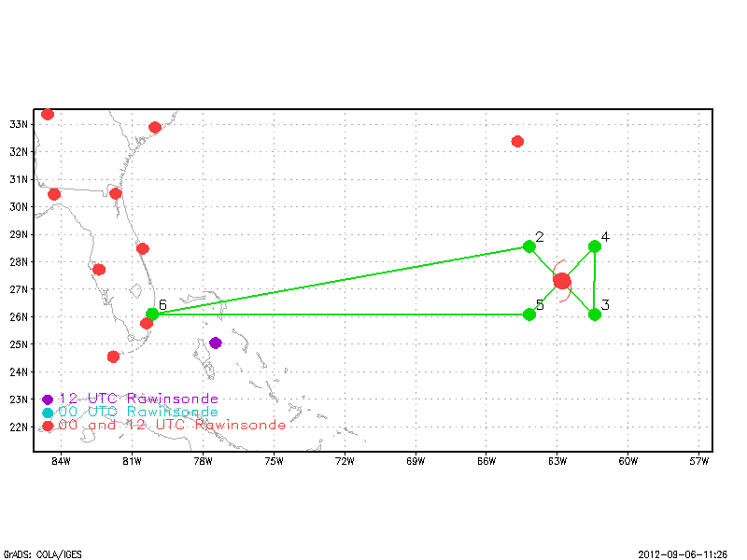Click red station dot on coast near 33N 80W
The width and height of the screenshot is (747, 560).
(155, 127)
